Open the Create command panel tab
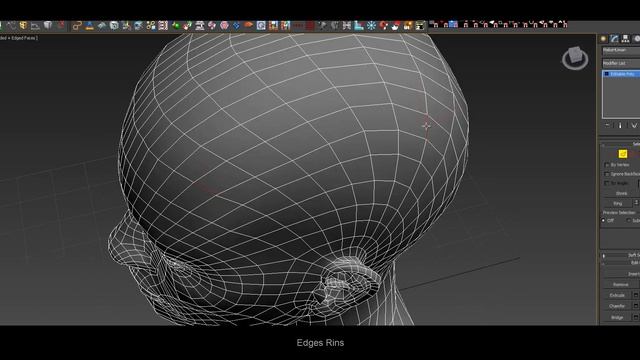Image resolution: width=640 pixels, height=360 pixels. [x=604, y=39]
